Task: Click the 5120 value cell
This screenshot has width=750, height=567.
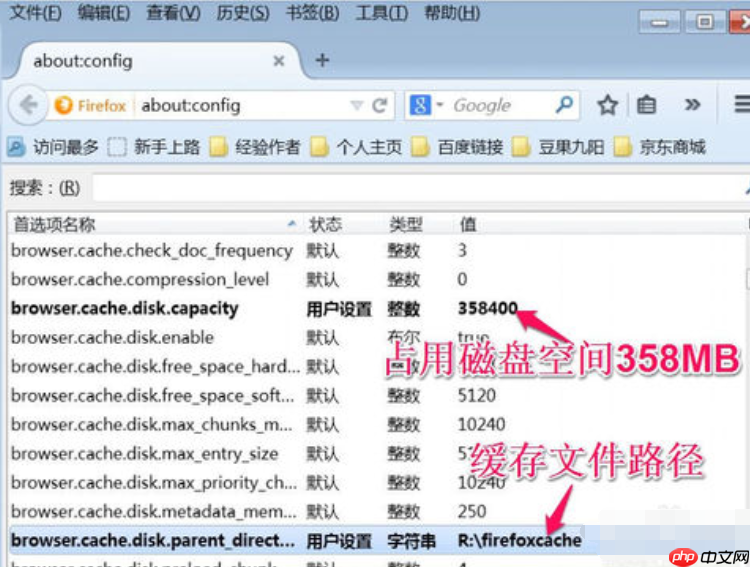Action: (x=477, y=396)
